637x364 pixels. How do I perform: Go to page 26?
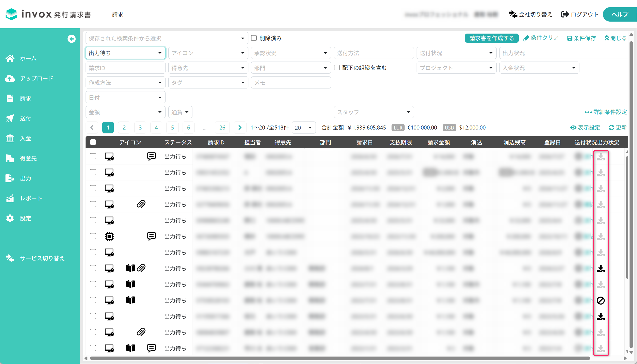[x=222, y=127]
